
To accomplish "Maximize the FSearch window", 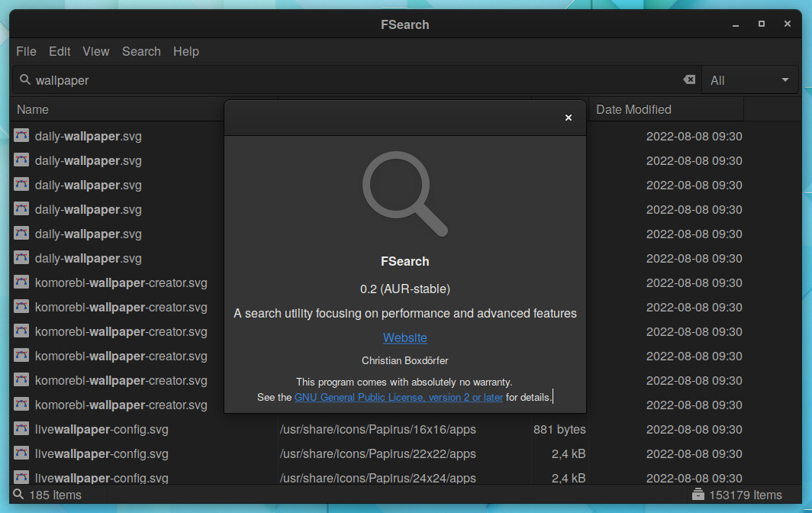I will click(x=762, y=24).
